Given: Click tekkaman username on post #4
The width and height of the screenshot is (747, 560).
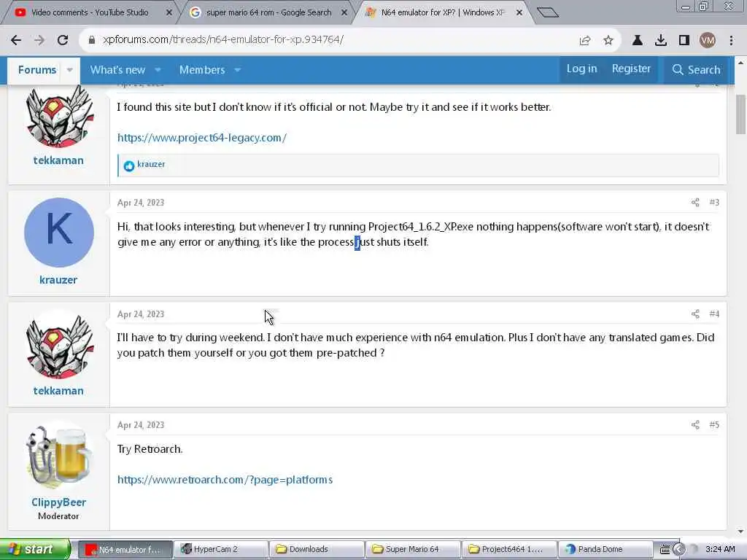Looking at the screenshot, I should 58,391.
